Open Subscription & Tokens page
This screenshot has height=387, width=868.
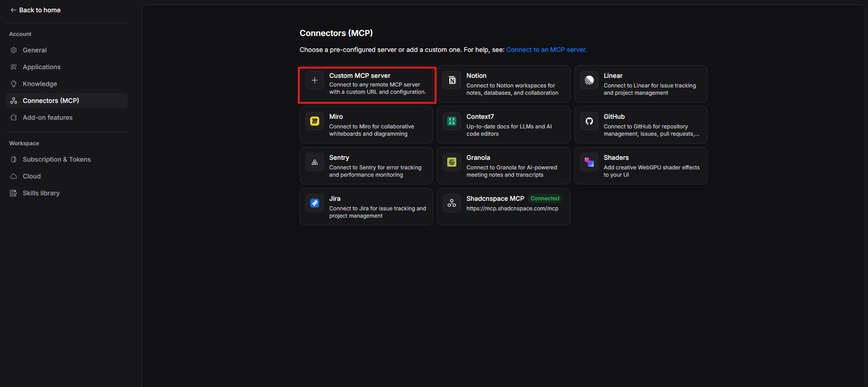click(x=66, y=159)
